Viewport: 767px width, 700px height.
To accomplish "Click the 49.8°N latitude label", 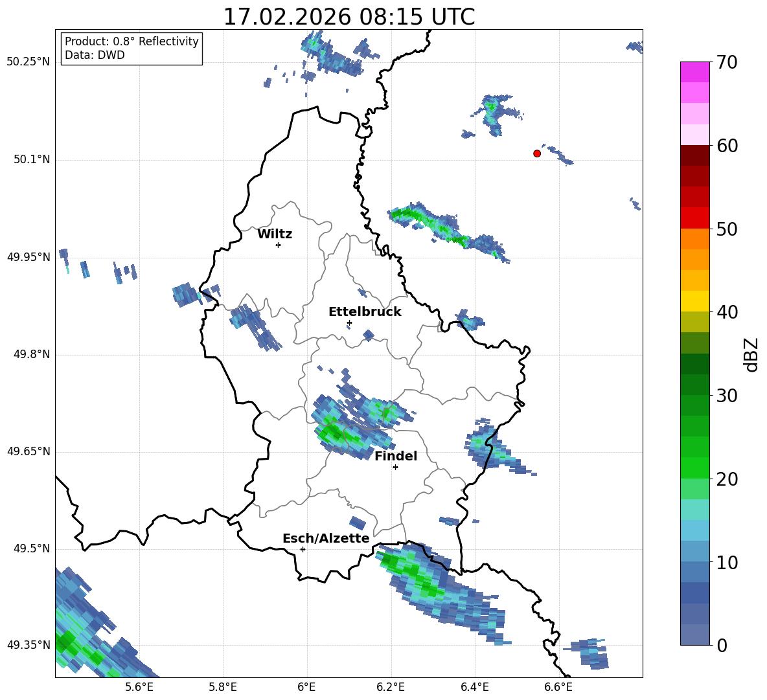I will [x=32, y=354].
